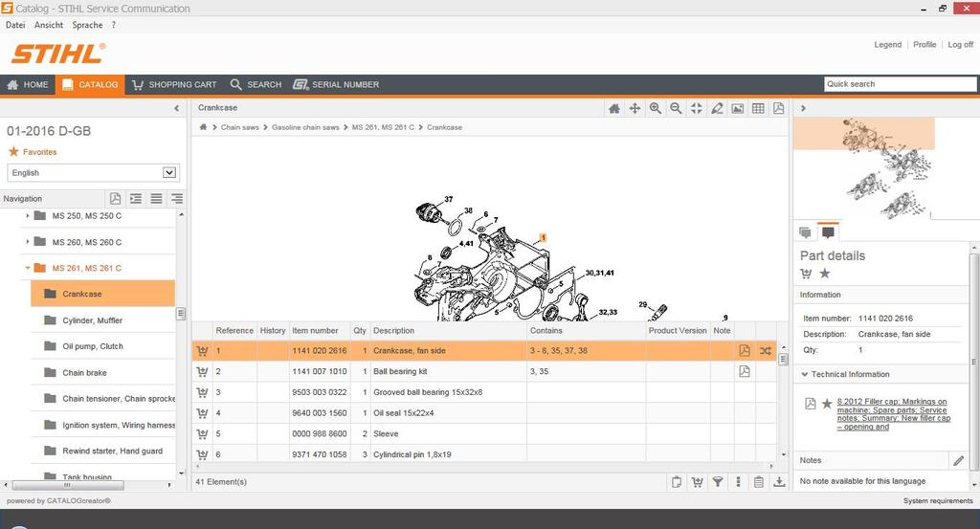Select the Cylinder, Muffler tree item
The width and height of the screenshot is (980, 529).
(93, 320)
